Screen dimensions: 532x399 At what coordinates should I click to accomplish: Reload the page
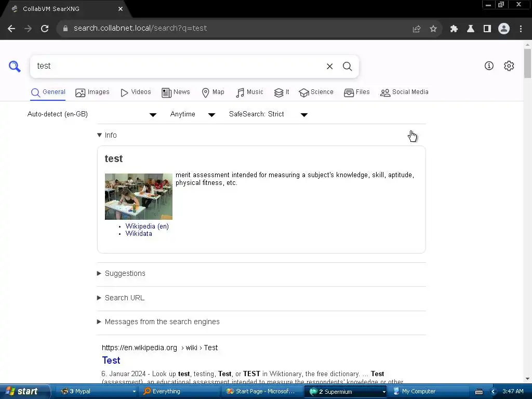(x=45, y=29)
